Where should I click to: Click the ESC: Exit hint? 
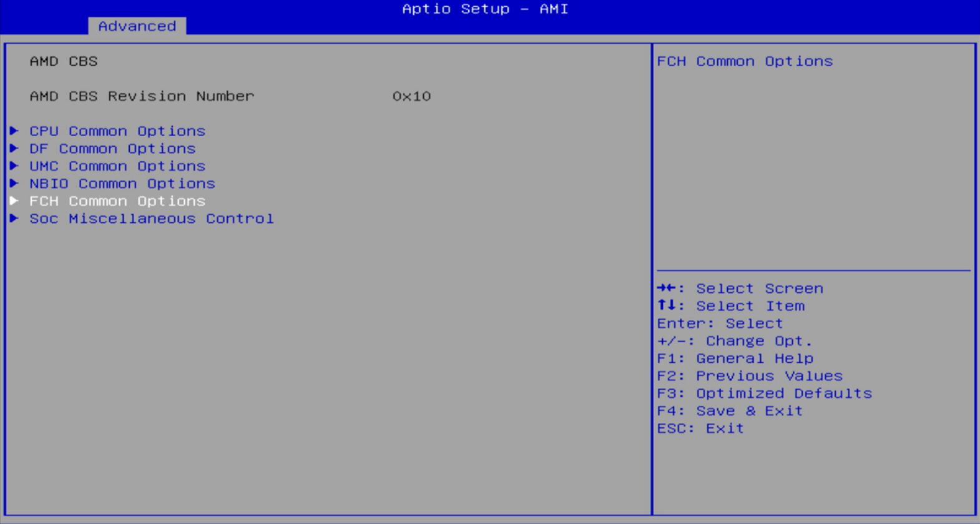700,428
